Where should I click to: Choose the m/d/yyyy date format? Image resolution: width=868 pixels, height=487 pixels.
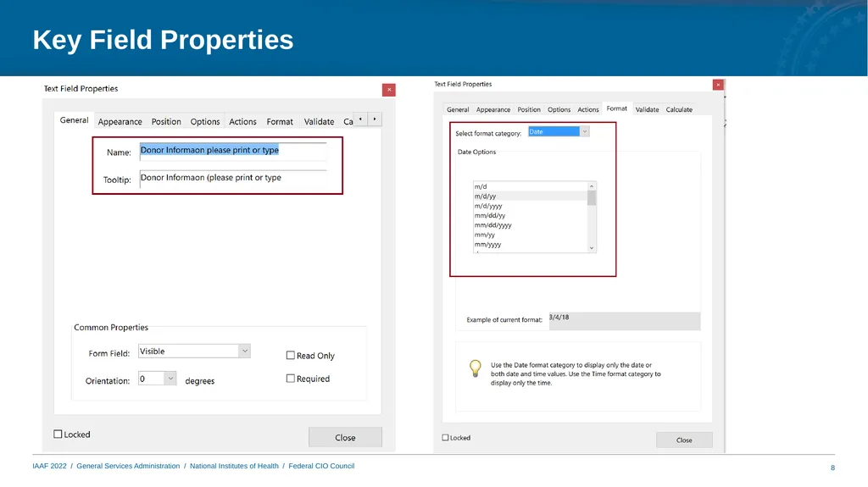[531, 206]
